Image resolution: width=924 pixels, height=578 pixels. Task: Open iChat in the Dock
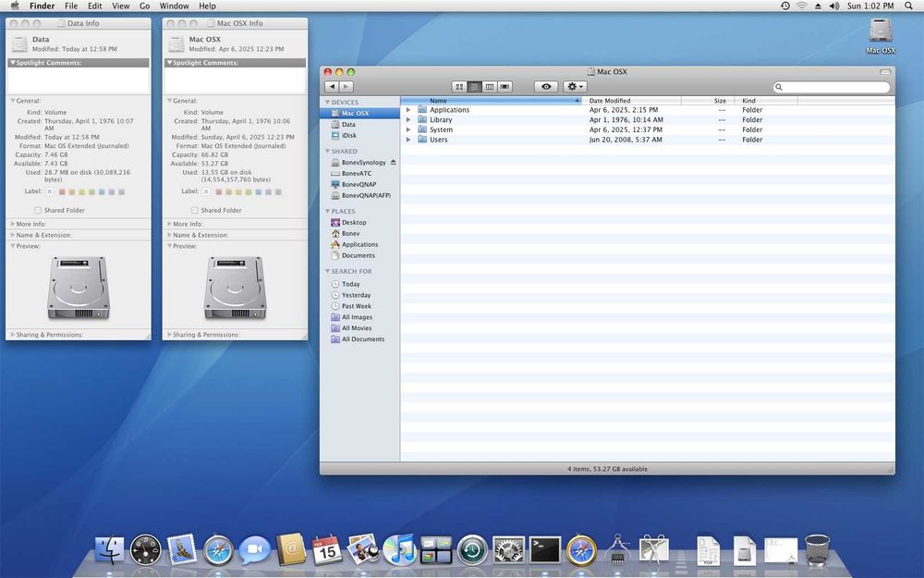pyautogui.click(x=255, y=549)
